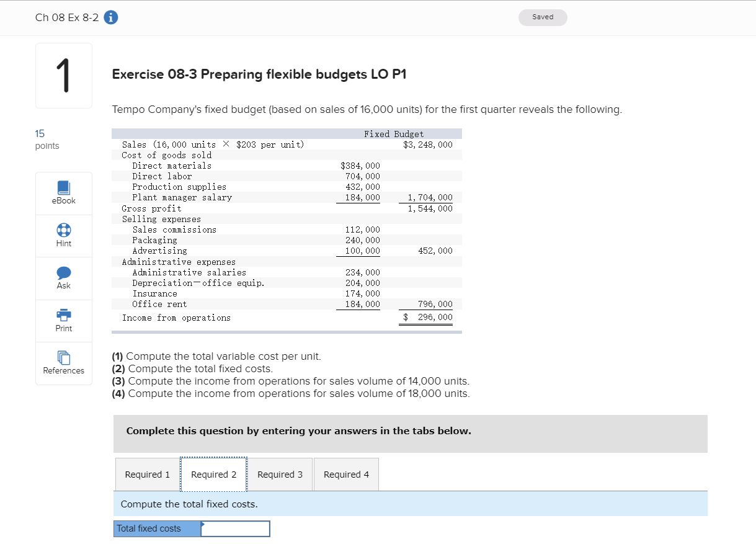Click the Packaging 240,000 value
The height and width of the screenshot is (544, 756).
click(x=363, y=240)
